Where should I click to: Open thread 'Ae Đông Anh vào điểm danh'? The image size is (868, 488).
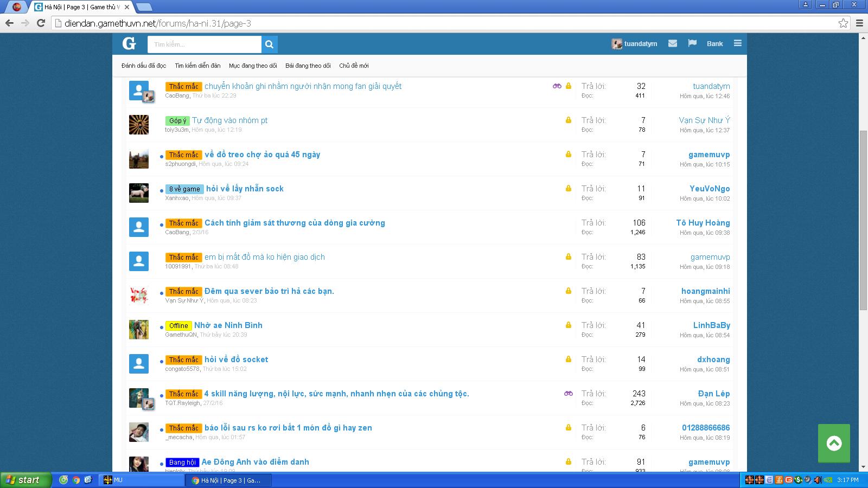tap(256, 462)
